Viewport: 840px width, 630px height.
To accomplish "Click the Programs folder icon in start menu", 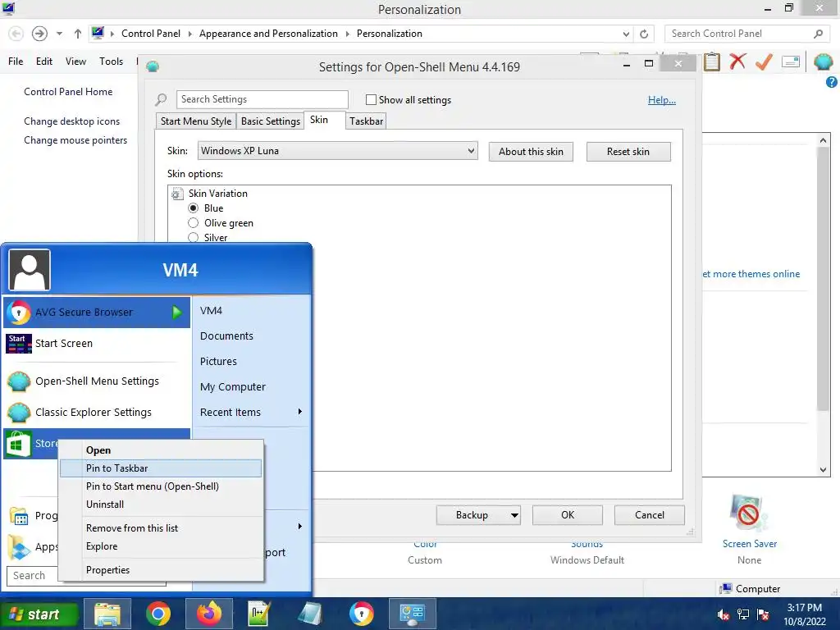I will tap(20, 517).
